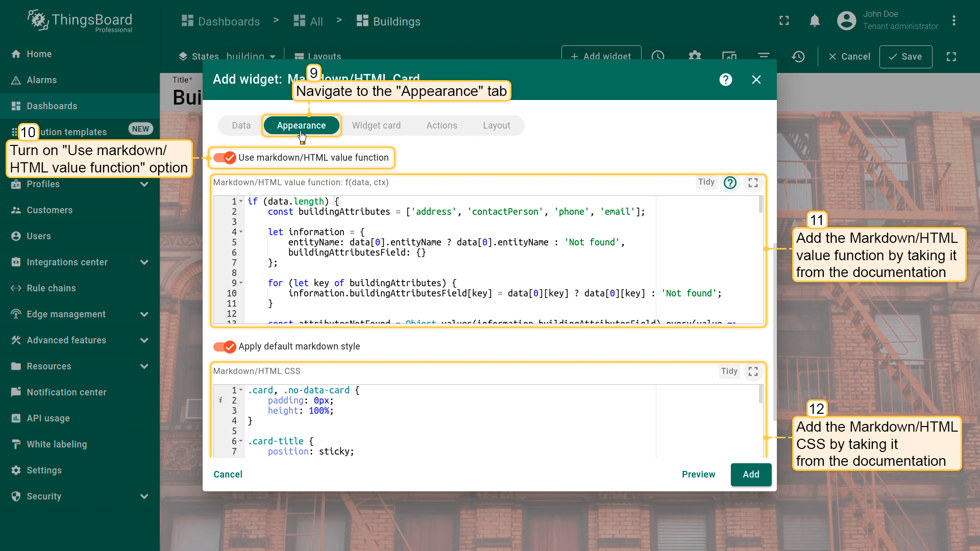This screenshot has height=551, width=980.
Task: Expand the Security sidebar section
Action: 144,496
